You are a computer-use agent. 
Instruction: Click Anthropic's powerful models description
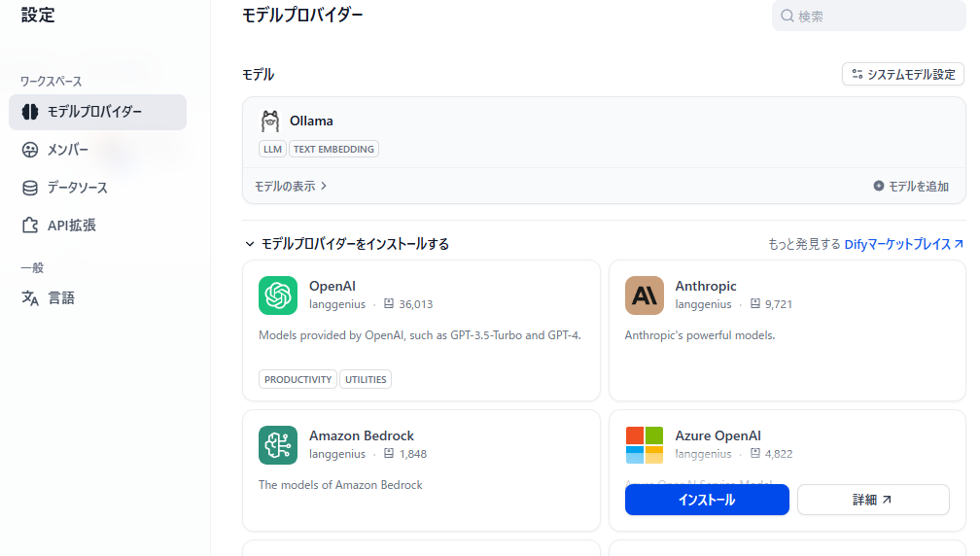point(700,335)
